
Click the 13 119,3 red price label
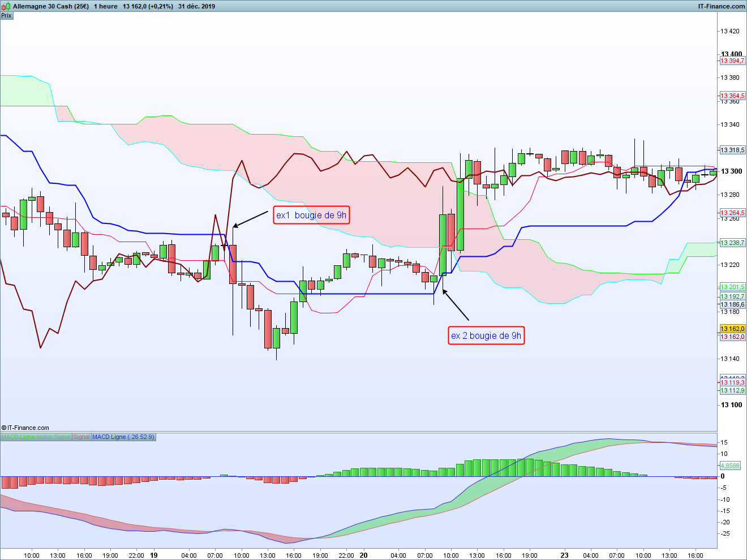pyautogui.click(x=732, y=382)
